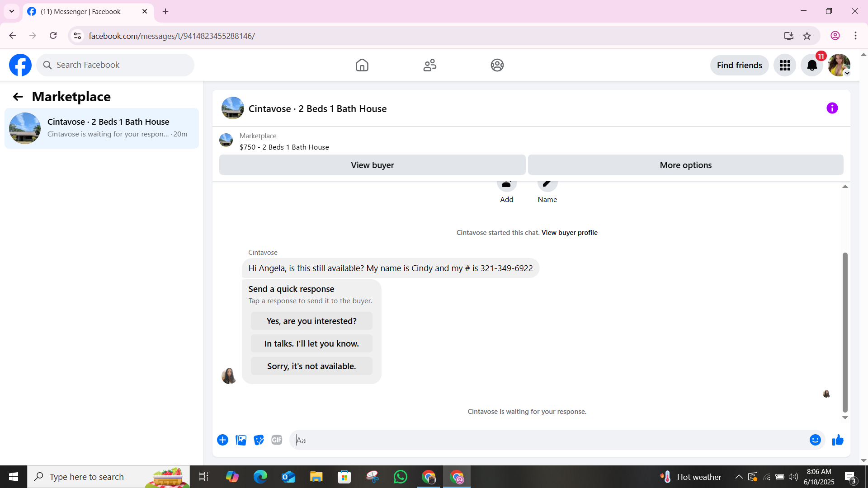
Task: Bookmark this page star
Action: tap(807, 36)
